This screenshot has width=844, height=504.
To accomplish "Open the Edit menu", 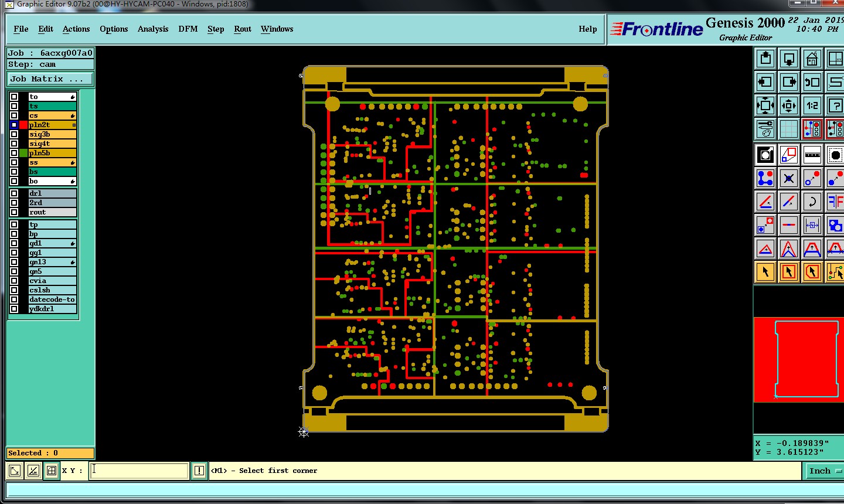I will click(46, 29).
